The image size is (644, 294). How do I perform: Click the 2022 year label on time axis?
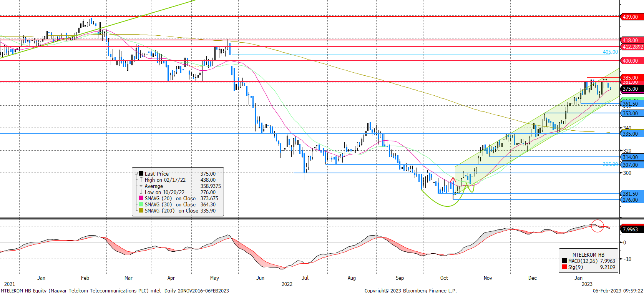click(x=287, y=284)
